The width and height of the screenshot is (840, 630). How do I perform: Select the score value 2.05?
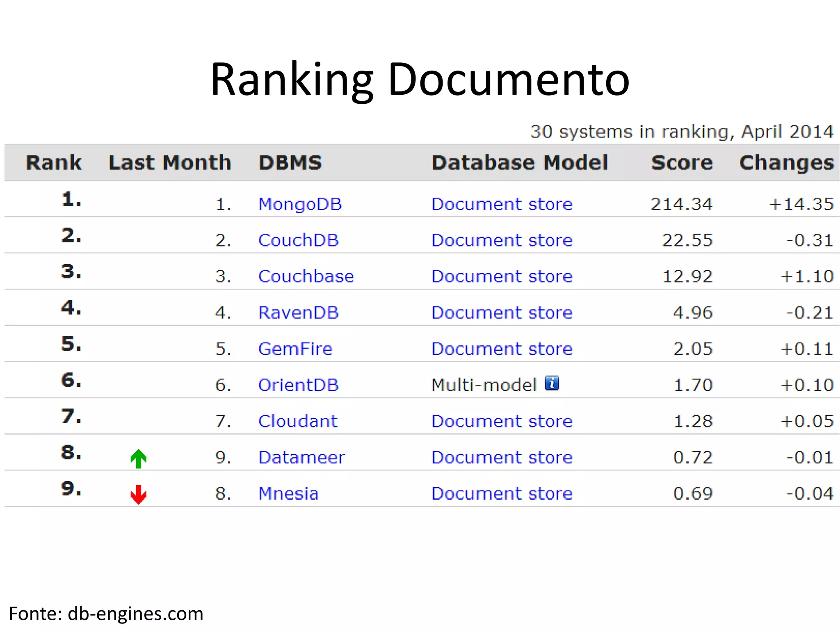[693, 349]
